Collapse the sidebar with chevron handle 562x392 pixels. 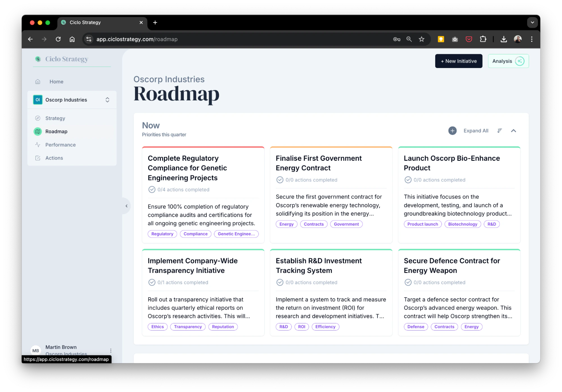[127, 206]
